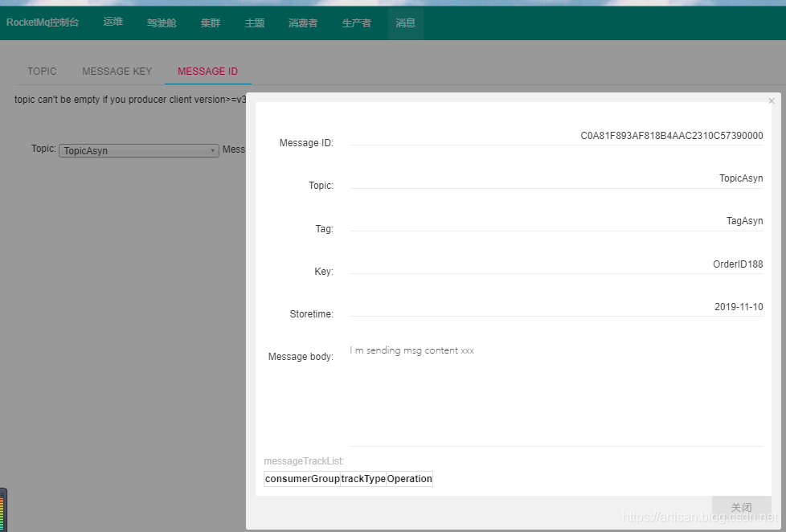Click inside the Message body text area
The image size is (786, 532).
pyautogui.click(x=556, y=392)
